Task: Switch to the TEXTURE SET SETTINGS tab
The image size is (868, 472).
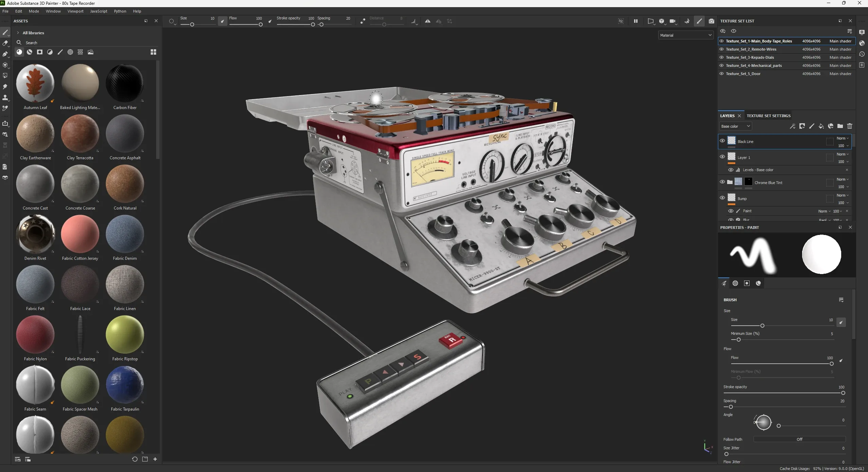Action: [x=768, y=116]
